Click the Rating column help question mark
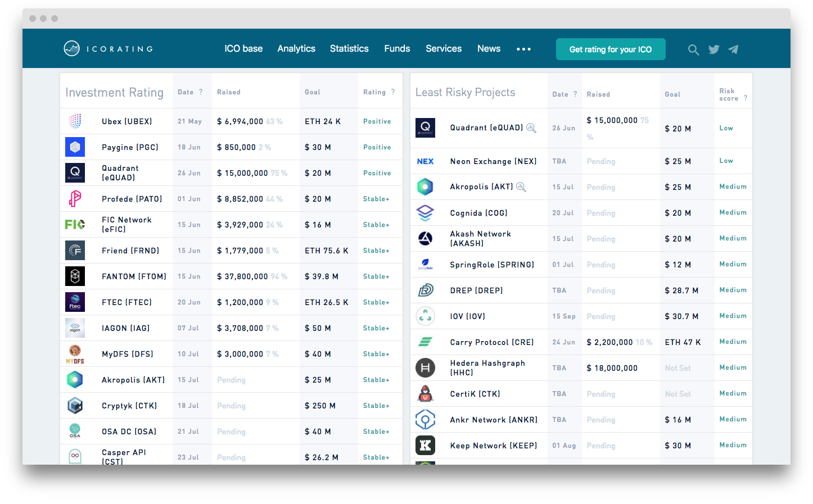813x504 pixels. 393,92
